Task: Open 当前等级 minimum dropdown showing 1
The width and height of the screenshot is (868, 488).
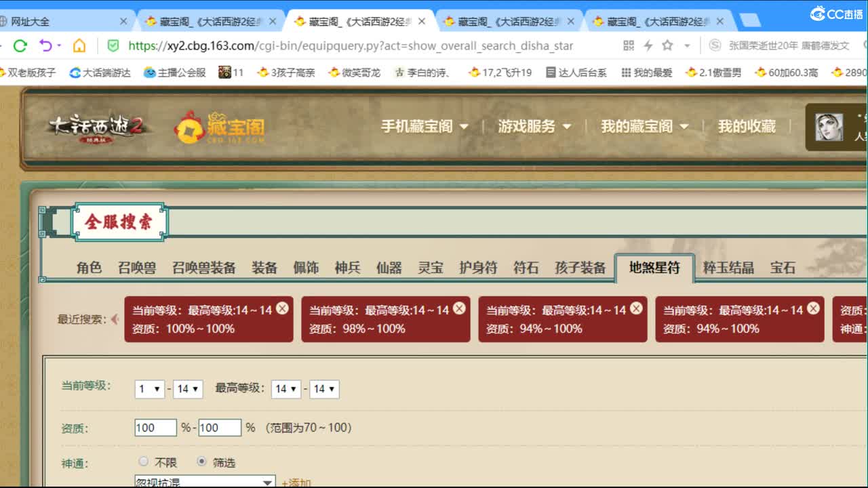Action: (x=149, y=389)
